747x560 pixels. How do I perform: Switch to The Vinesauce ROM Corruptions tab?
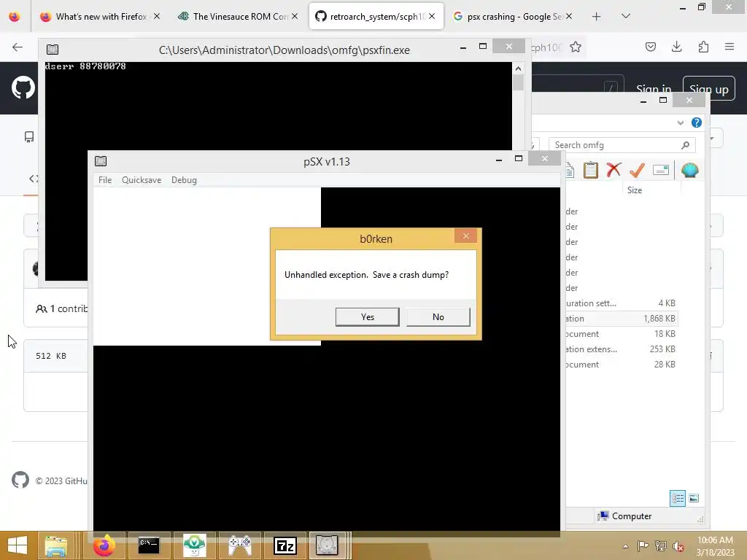(239, 17)
